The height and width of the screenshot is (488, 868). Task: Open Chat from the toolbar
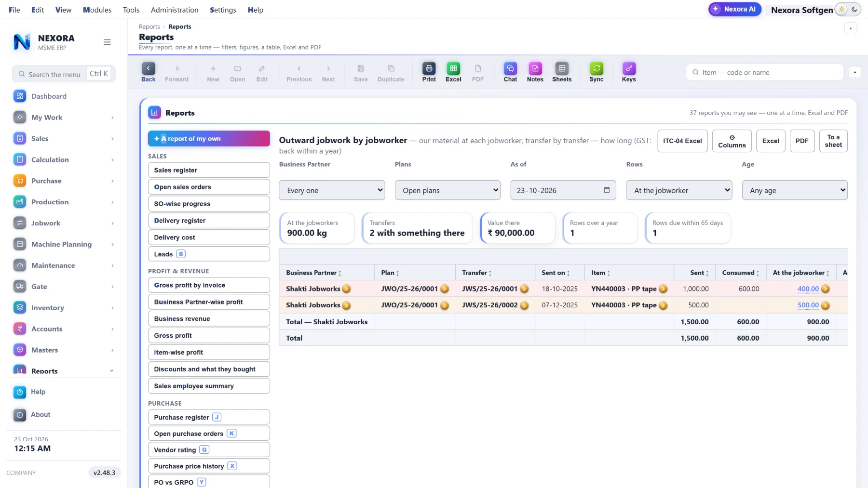click(510, 72)
